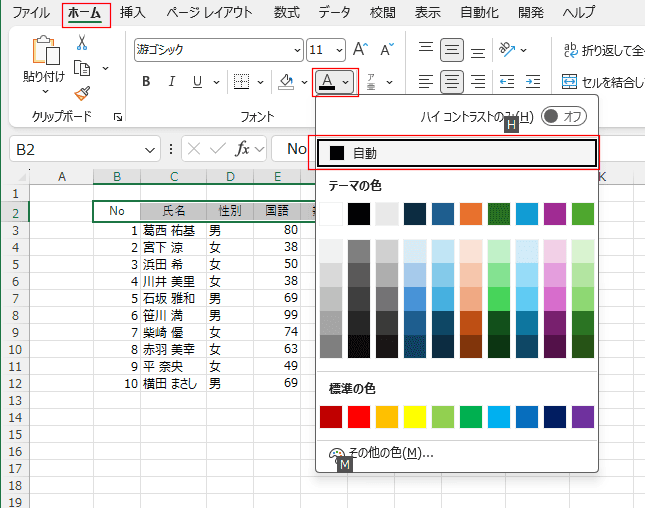Pick yellow from the standard colors
This screenshot has width=645, height=508.
click(x=415, y=416)
